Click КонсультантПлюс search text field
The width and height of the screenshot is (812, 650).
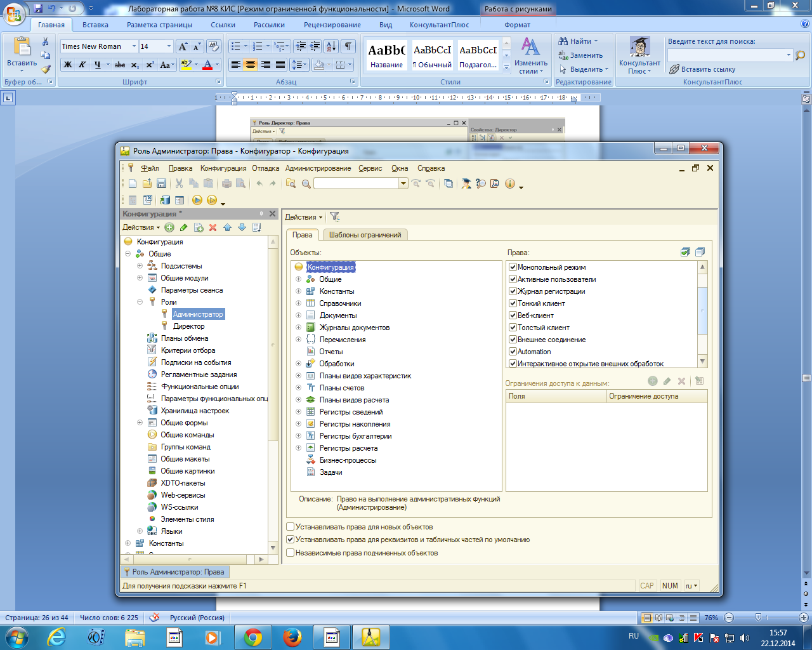(x=726, y=55)
